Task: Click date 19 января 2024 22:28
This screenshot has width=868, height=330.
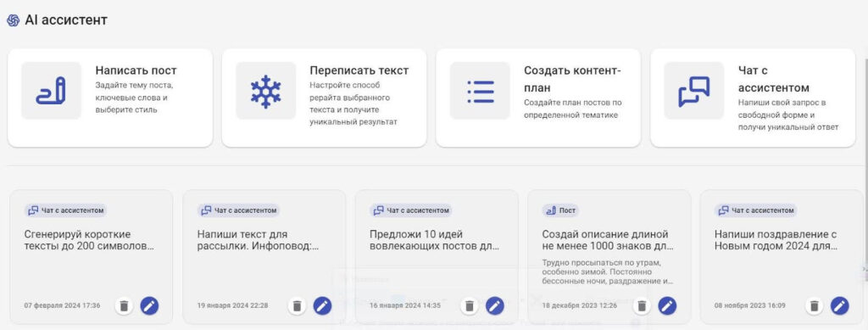Action: (x=232, y=305)
